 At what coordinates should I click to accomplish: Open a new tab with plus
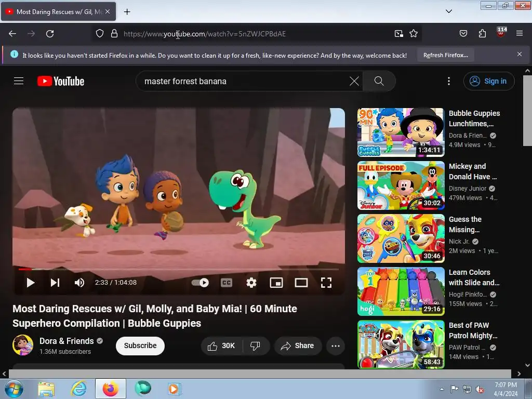pyautogui.click(x=127, y=12)
